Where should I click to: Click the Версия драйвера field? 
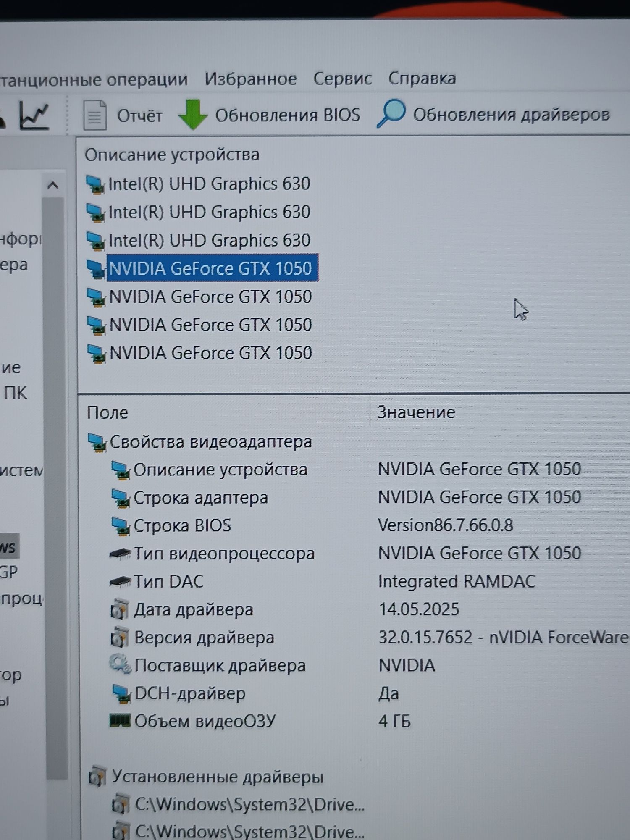204,638
